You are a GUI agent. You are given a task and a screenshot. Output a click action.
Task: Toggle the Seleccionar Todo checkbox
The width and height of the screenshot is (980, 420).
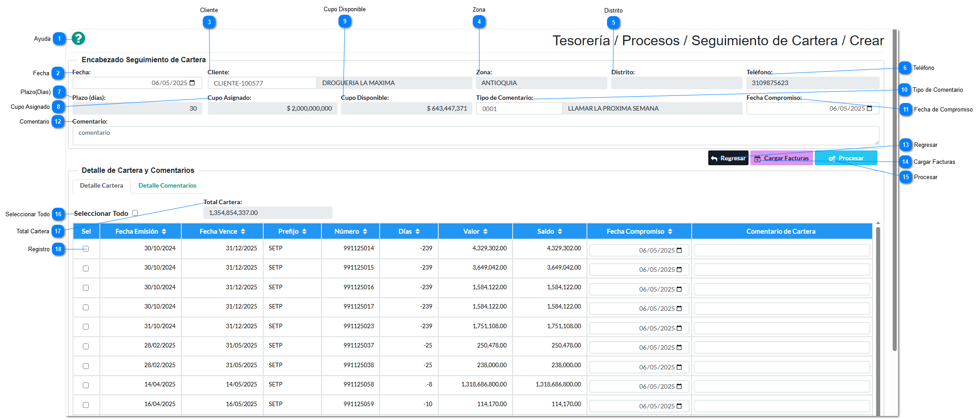click(x=135, y=213)
